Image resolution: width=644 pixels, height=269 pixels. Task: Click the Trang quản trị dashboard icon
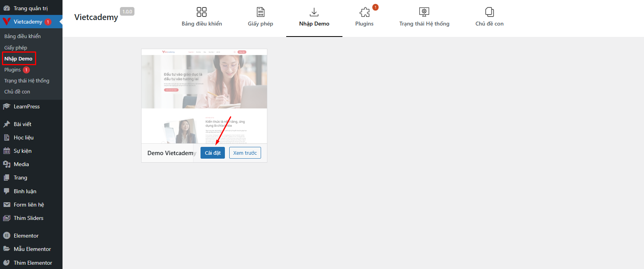point(7,8)
